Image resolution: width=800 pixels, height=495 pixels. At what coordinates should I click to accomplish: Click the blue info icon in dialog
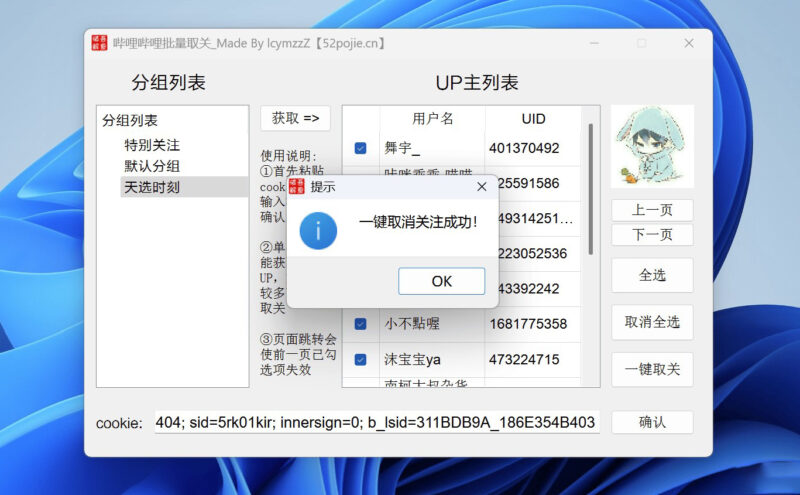coord(317,229)
